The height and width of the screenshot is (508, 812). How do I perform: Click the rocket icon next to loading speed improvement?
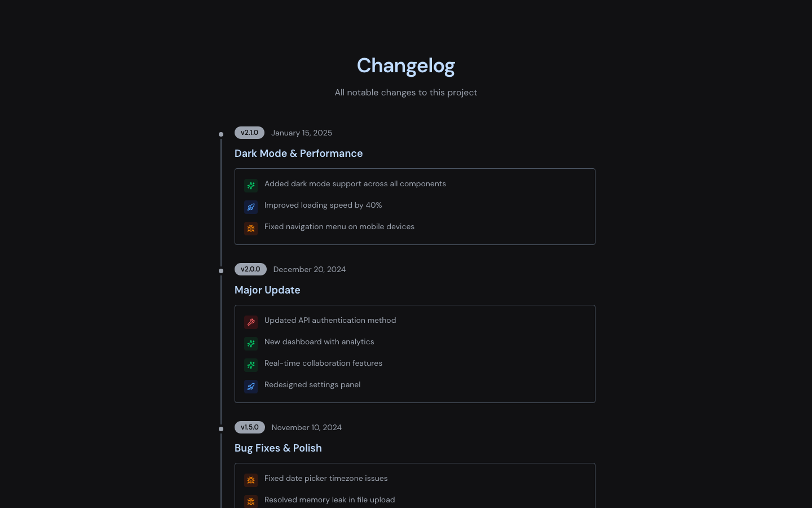[x=251, y=207]
